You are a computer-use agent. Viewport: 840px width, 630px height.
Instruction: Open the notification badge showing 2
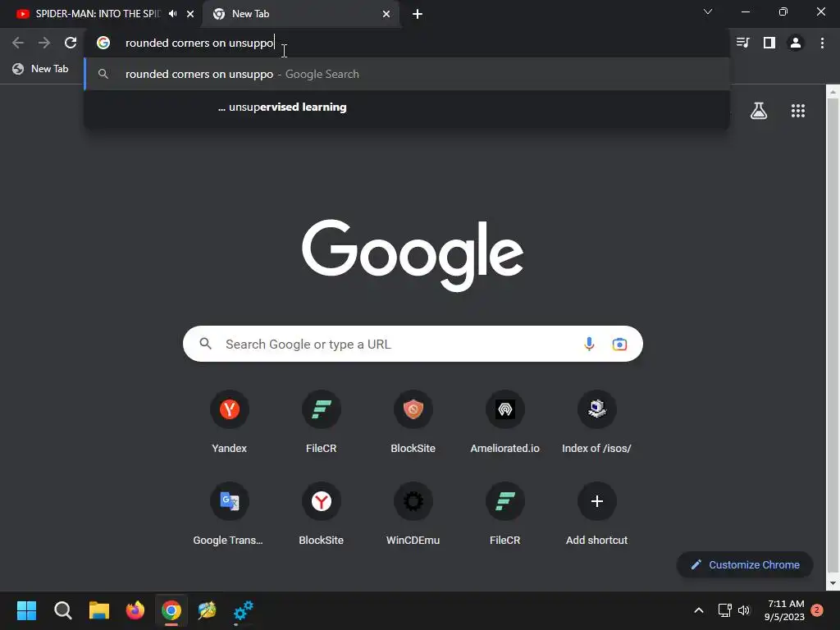817,610
